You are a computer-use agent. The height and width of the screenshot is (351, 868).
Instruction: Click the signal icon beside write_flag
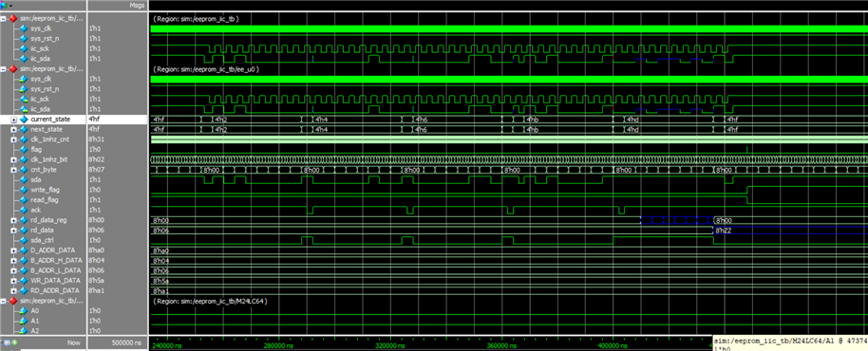[x=23, y=190]
